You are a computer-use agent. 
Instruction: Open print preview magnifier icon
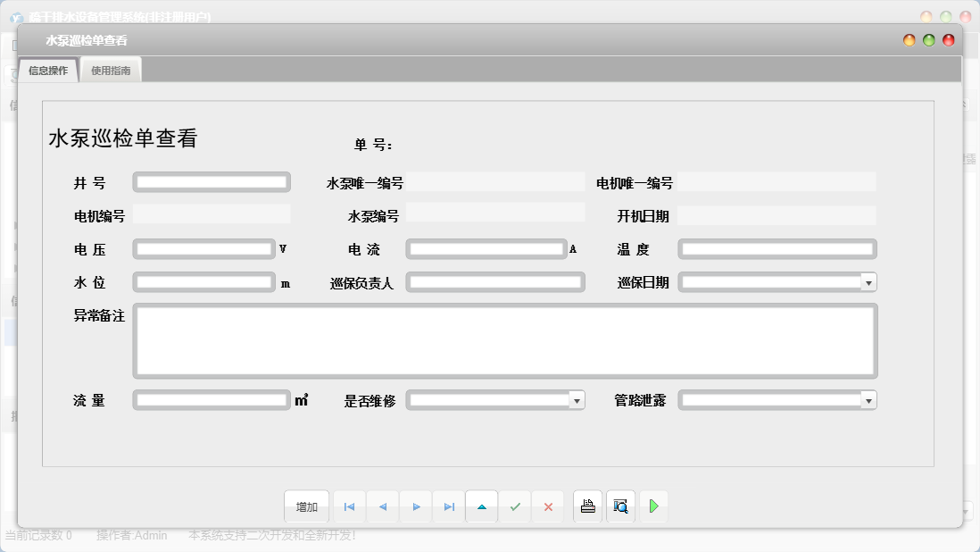(x=620, y=506)
